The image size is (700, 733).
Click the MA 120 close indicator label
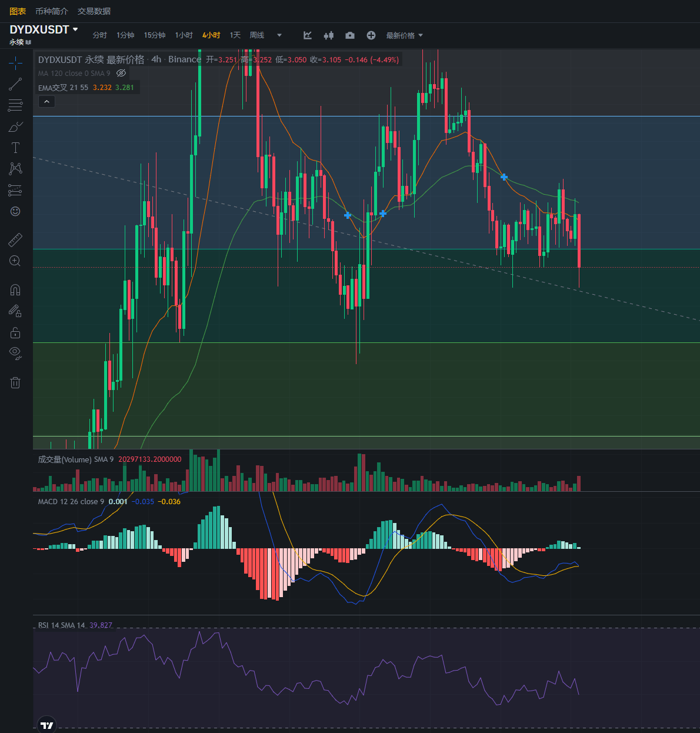[74, 74]
